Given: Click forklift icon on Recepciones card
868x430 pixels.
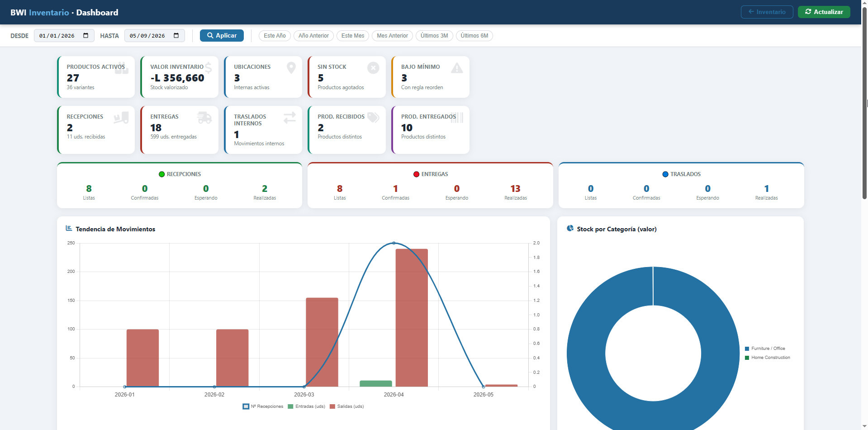Looking at the screenshot, I should coord(121,118).
